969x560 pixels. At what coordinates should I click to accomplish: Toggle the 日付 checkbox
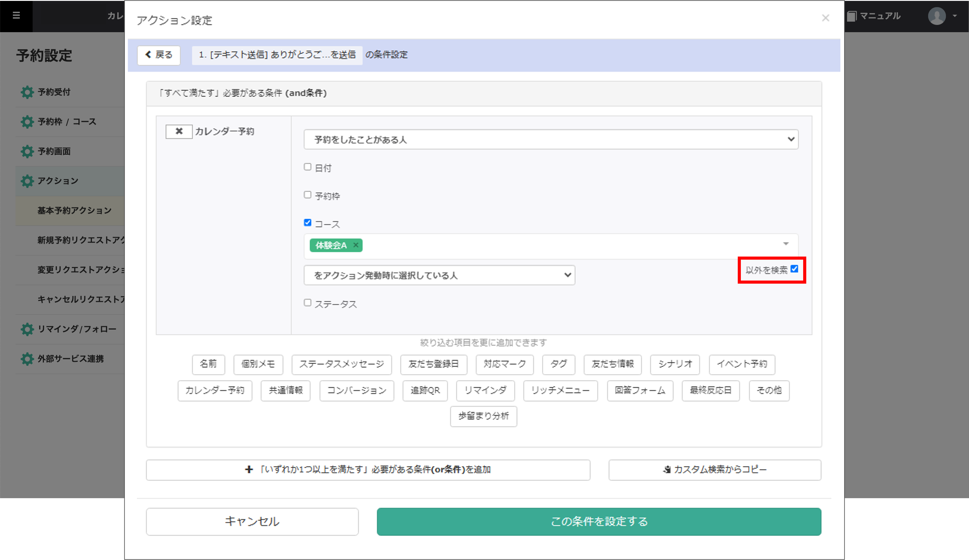[x=308, y=167]
